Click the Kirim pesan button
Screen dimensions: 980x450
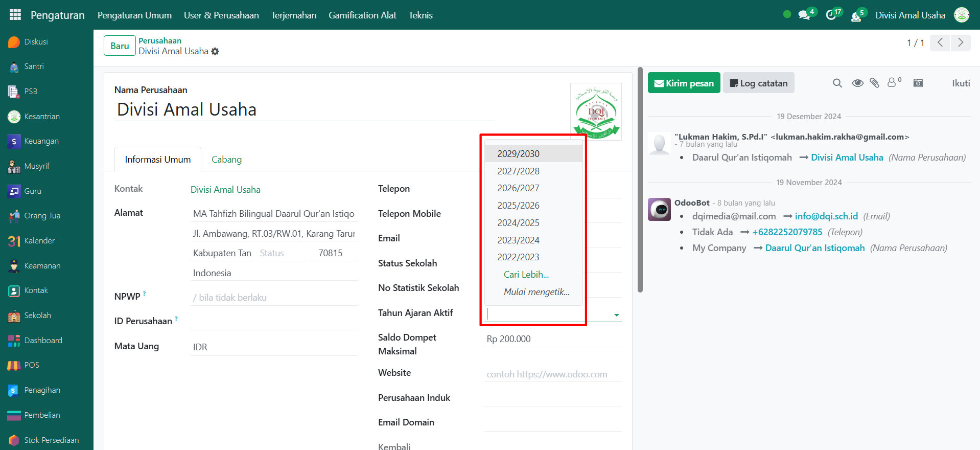(684, 83)
